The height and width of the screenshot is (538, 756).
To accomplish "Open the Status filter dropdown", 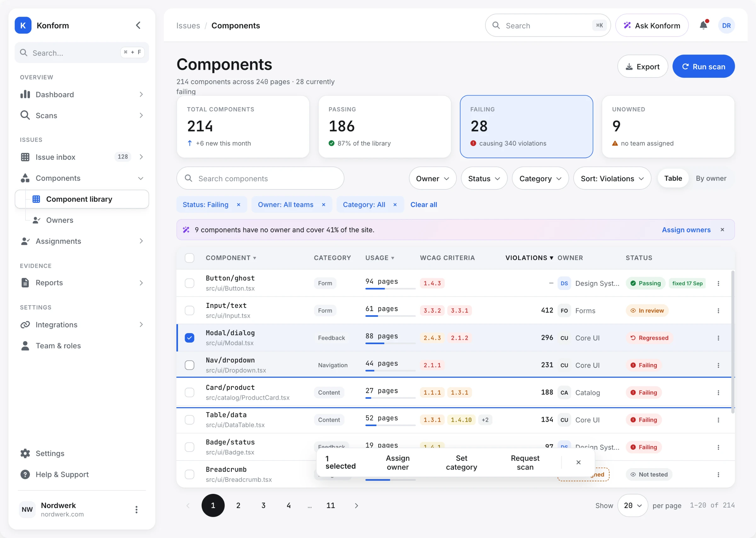I will [484, 178].
